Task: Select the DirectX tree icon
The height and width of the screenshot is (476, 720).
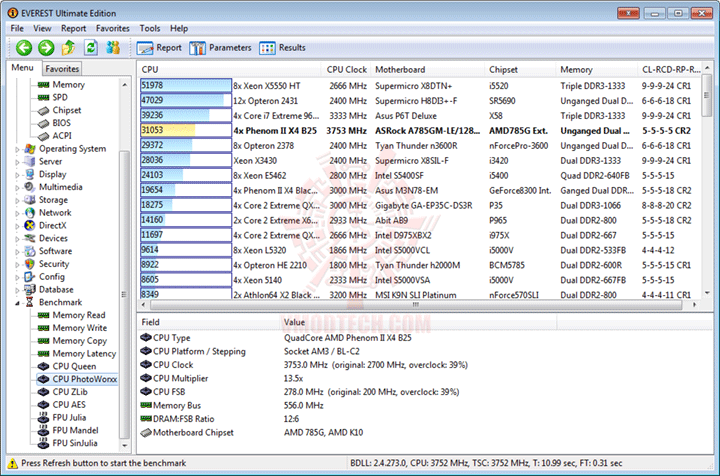Action: point(30,225)
